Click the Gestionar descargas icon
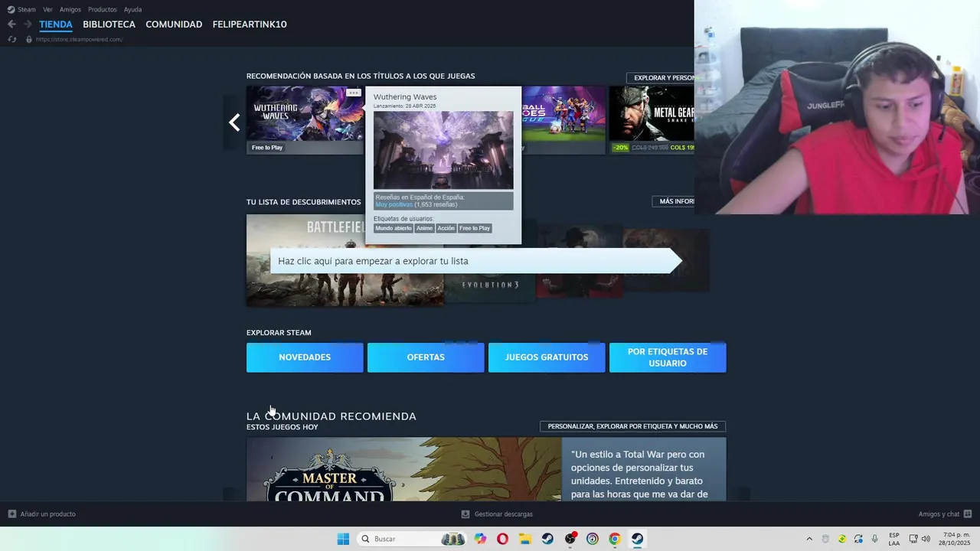Screen dimensions: 980x551 465,514
